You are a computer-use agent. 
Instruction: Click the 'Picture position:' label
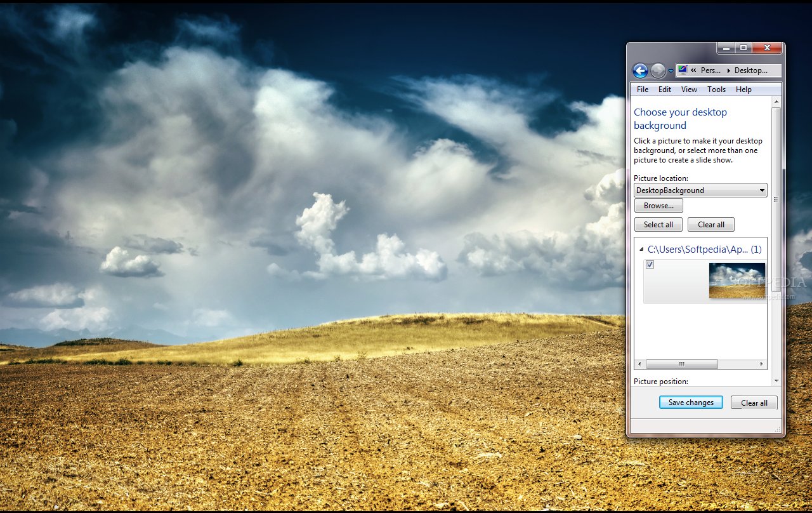(x=661, y=382)
